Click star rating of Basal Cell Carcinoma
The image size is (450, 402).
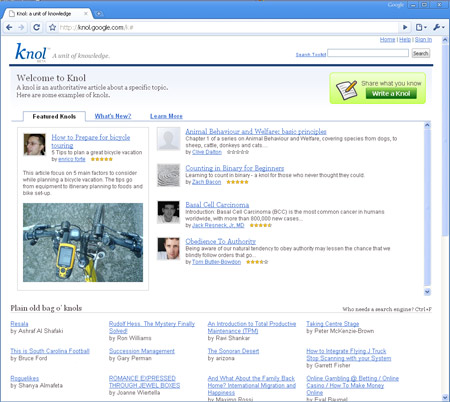pos(261,225)
